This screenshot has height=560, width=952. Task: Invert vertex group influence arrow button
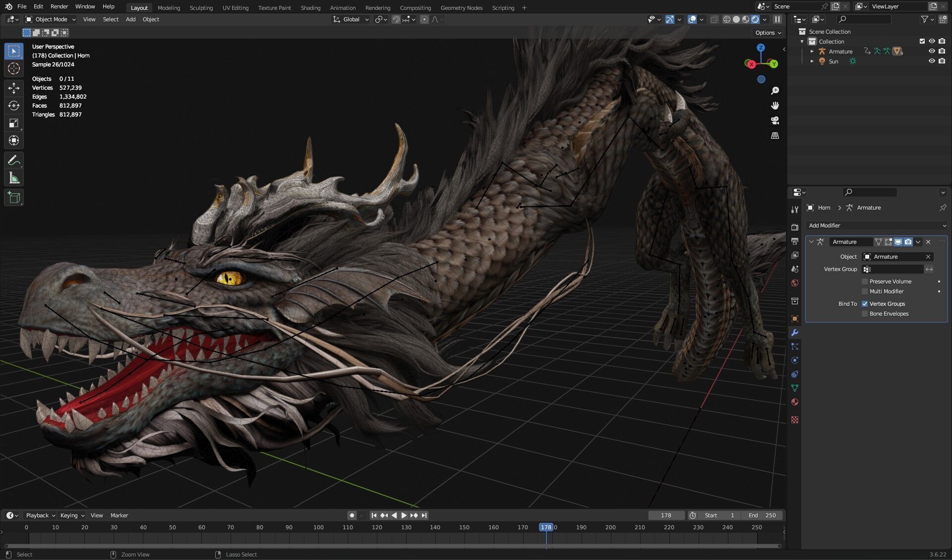point(929,269)
